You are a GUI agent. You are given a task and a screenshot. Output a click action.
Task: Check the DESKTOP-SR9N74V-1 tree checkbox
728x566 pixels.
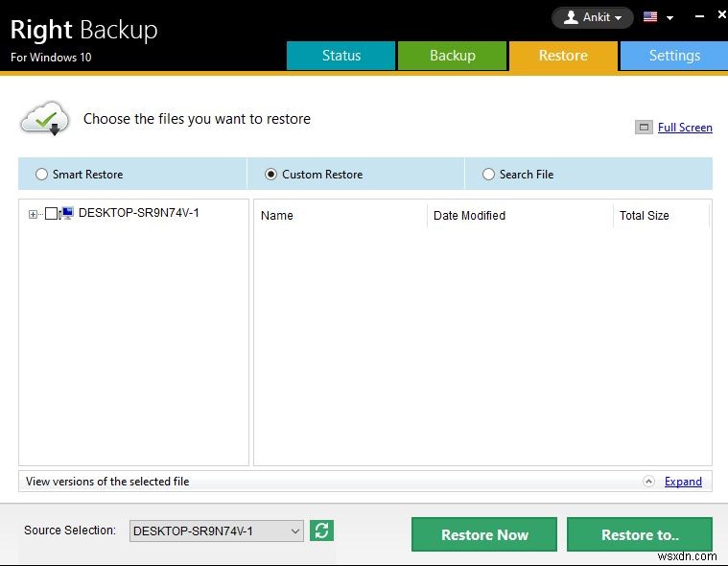pos(51,214)
